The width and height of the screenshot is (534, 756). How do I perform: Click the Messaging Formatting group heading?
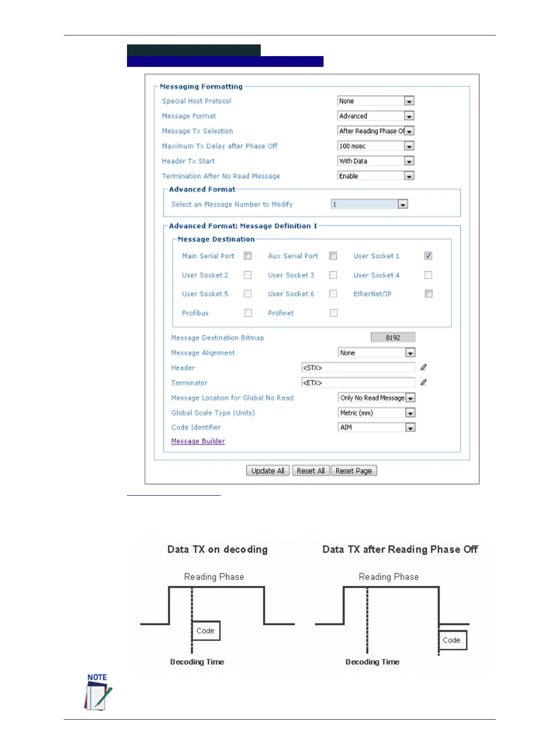click(201, 87)
